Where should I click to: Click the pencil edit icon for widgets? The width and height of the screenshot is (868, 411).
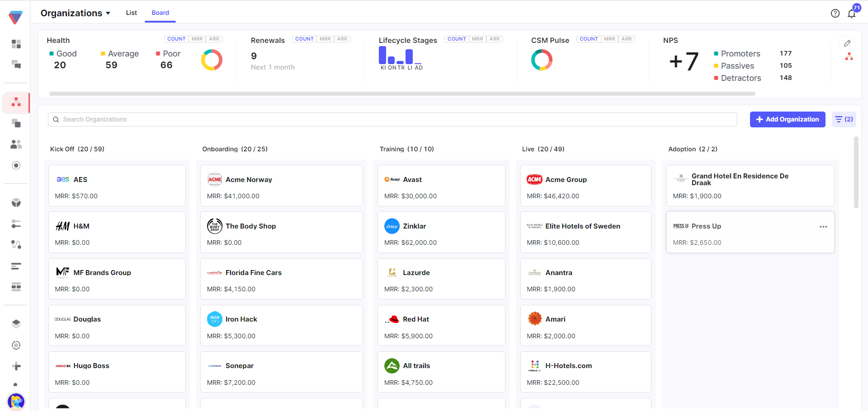pos(847,43)
